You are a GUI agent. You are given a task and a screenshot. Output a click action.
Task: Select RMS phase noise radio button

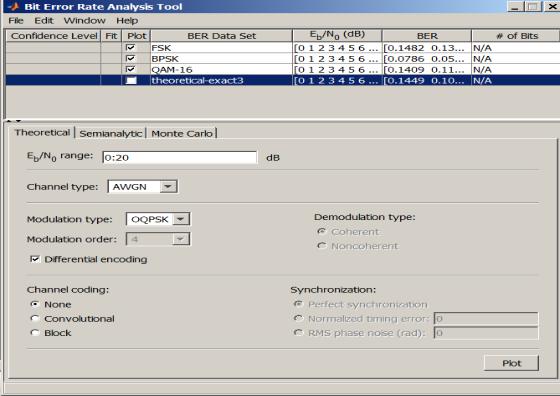point(298,332)
